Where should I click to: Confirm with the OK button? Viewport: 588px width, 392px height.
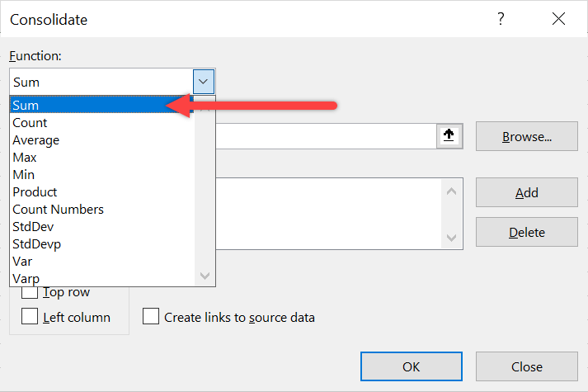point(412,366)
